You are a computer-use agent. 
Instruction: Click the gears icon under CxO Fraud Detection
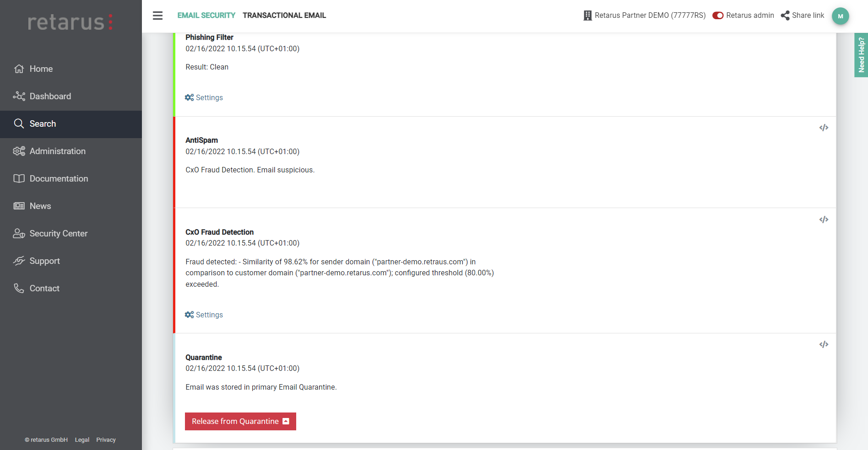(189, 315)
